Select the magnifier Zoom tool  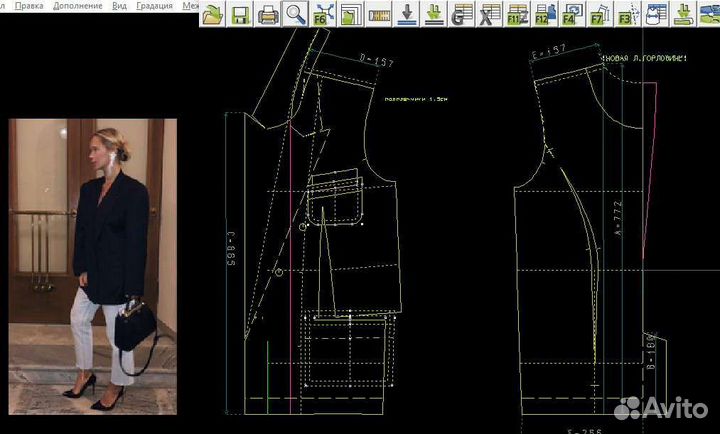(x=295, y=14)
